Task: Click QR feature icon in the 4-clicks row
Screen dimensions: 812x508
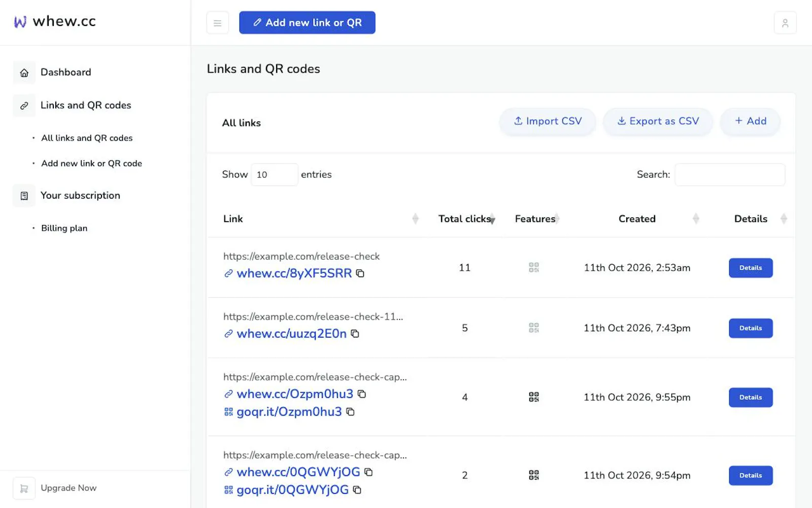Action: point(533,397)
